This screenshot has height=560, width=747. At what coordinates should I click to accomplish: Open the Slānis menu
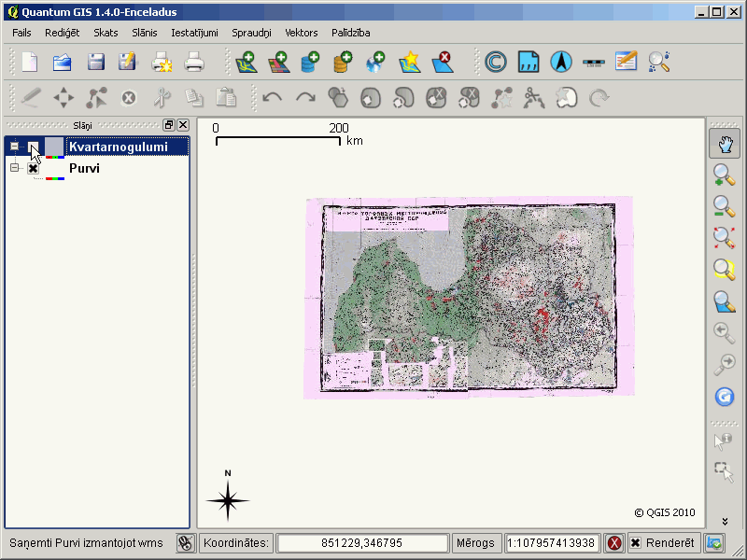click(145, 33)
